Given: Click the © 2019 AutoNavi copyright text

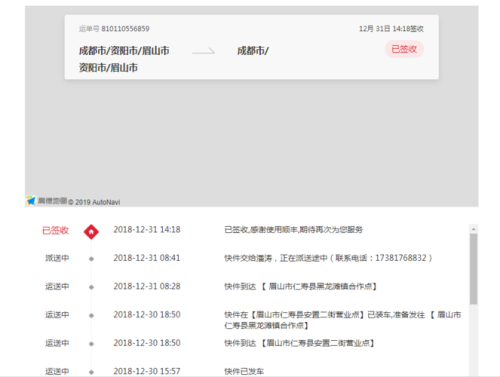Looking at the screenshot, I should click(x=94, y=202).
